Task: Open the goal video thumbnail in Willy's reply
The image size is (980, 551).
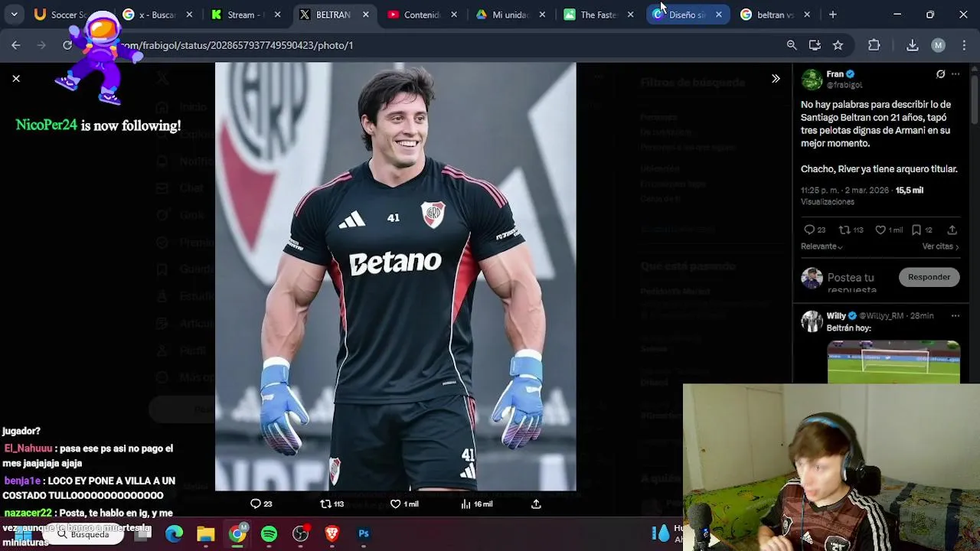Action: 893,361
